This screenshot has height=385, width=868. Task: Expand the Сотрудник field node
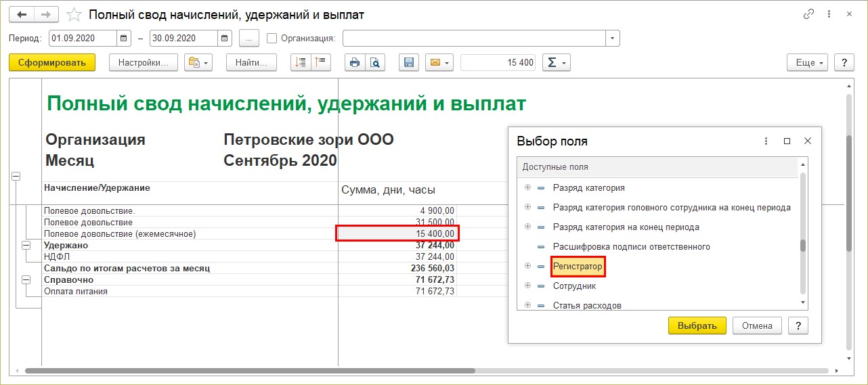tap(527, 286)
